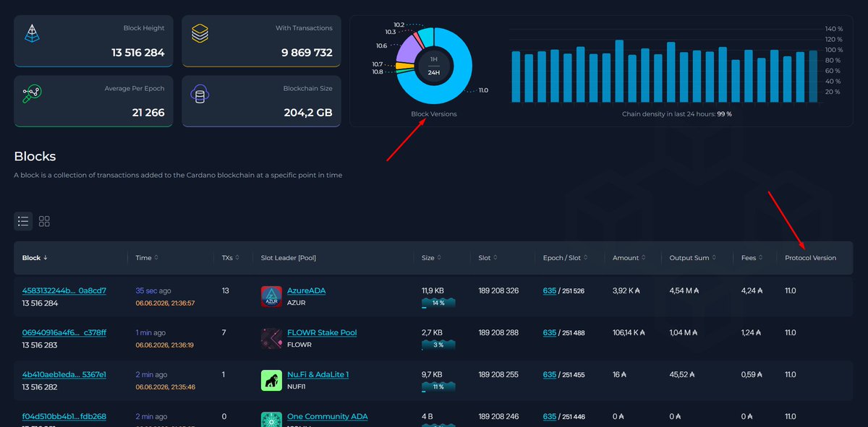
Task: Click the Protocol Version column header
Action: coord(810,258)
